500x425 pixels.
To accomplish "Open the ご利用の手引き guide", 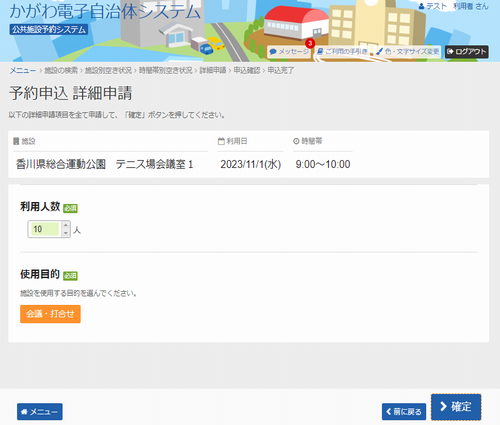I will tap(343, 52).
